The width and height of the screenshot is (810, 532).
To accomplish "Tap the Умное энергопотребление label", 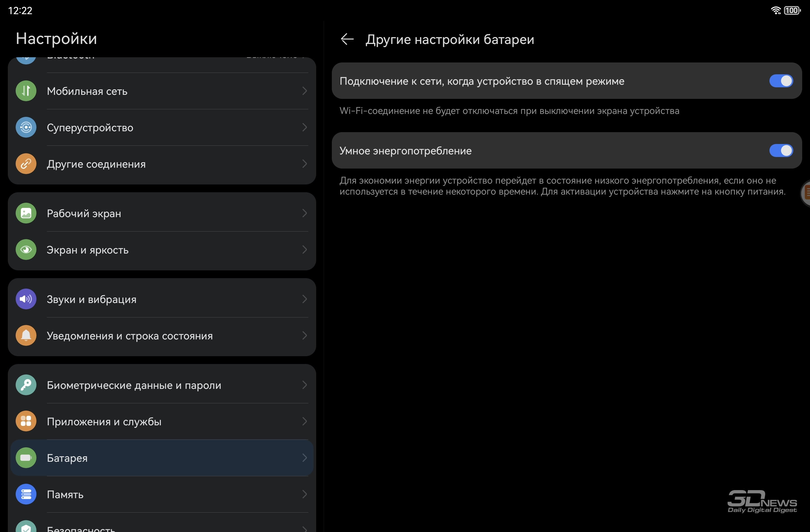I will [405, 151].
